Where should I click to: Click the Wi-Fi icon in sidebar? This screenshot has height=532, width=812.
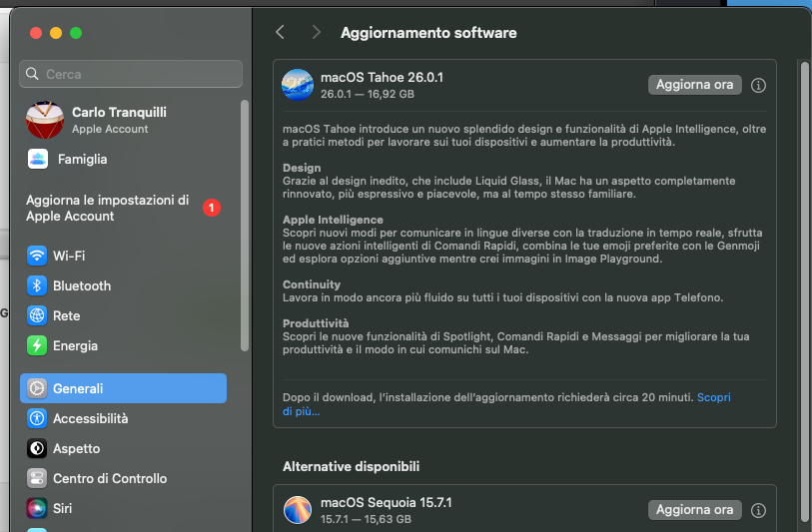37,256
